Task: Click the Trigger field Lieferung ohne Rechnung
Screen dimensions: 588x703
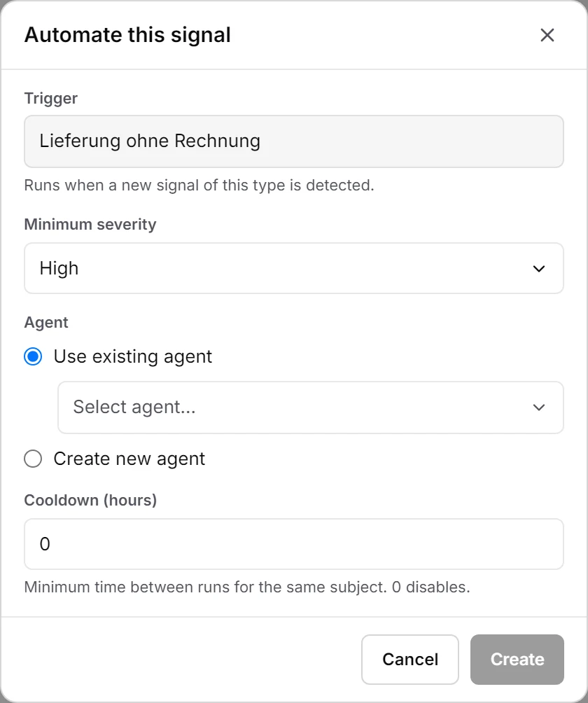Action: 294,141
